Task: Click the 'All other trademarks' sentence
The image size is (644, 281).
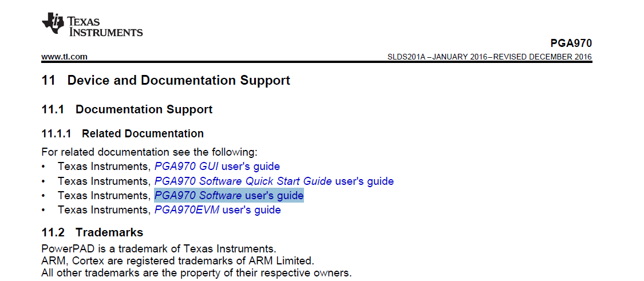Action: 196,273
